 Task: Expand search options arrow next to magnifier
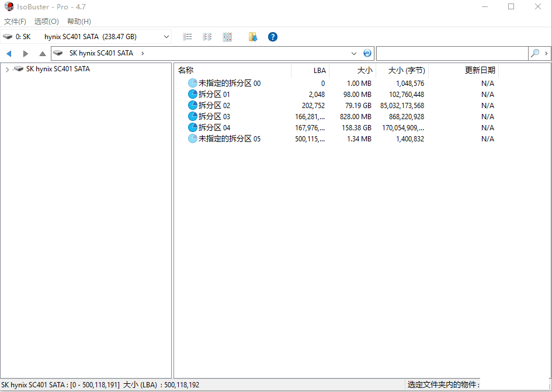coord(546,54)
